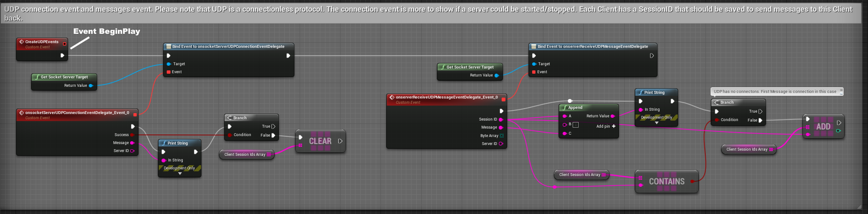The image size is (868, 214).
Task: Click the CreateUDPEvents red delegate output pin
Action: 64,44
